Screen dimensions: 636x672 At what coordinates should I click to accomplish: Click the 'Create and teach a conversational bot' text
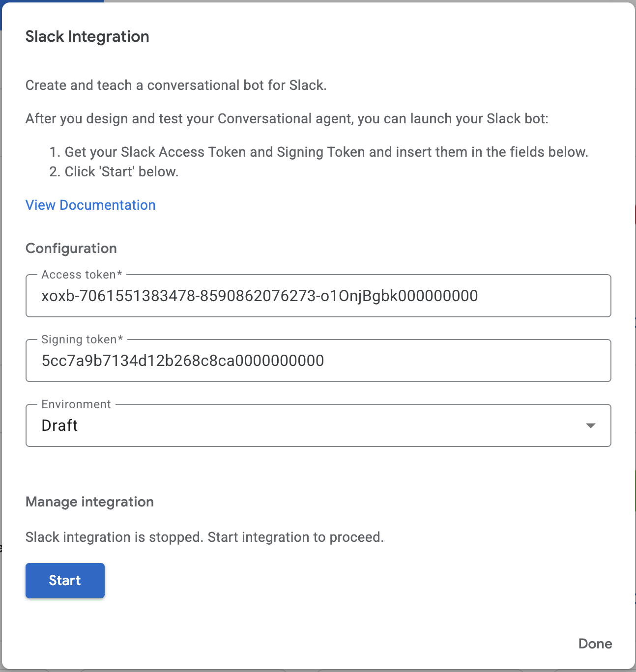[176, 85]
